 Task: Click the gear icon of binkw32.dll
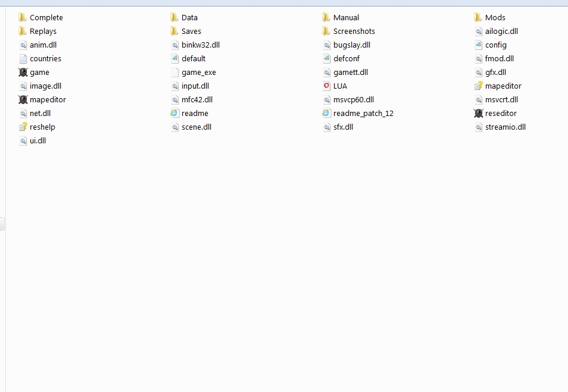tap(175, 45)
